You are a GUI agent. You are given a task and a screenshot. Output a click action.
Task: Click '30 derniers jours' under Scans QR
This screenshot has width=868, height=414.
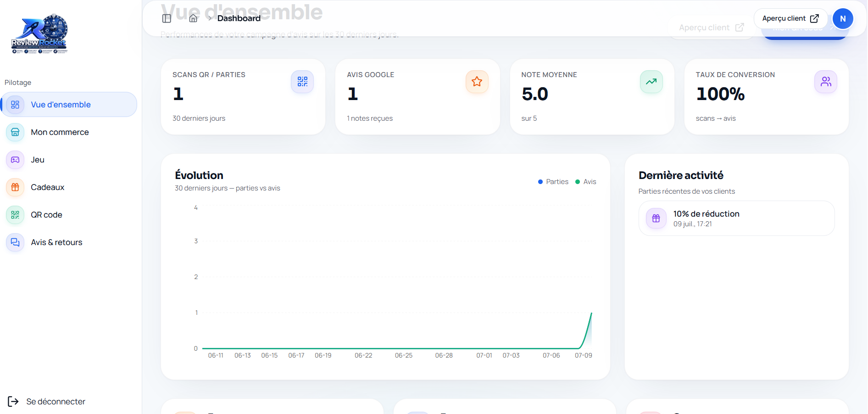[199, 118]
